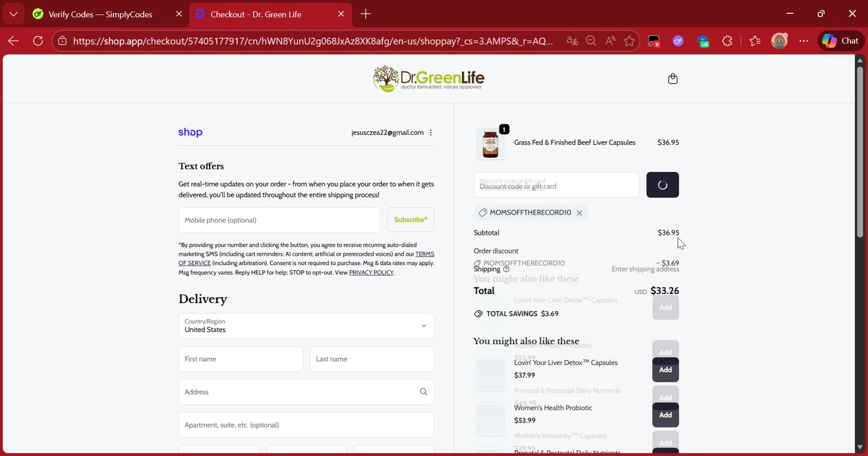
Task: Add page to favorites star
Action: [630, 41]
